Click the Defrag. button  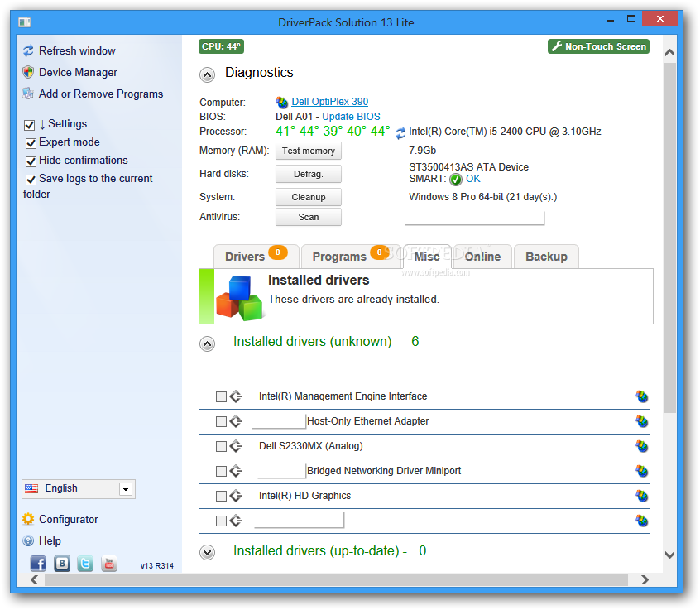309,174
